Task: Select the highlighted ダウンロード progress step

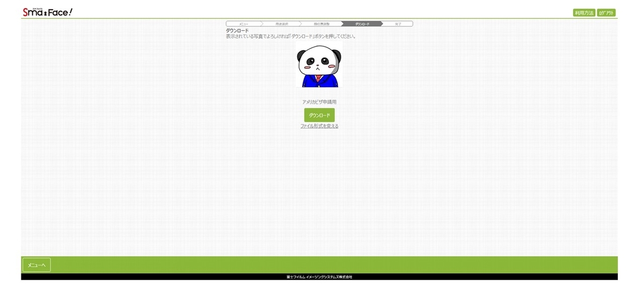Action: pos(362,24)
